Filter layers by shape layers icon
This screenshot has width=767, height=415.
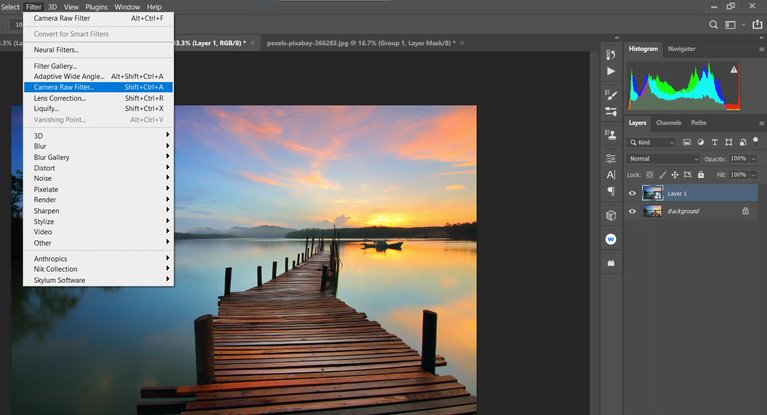click(x=729, y=142)
